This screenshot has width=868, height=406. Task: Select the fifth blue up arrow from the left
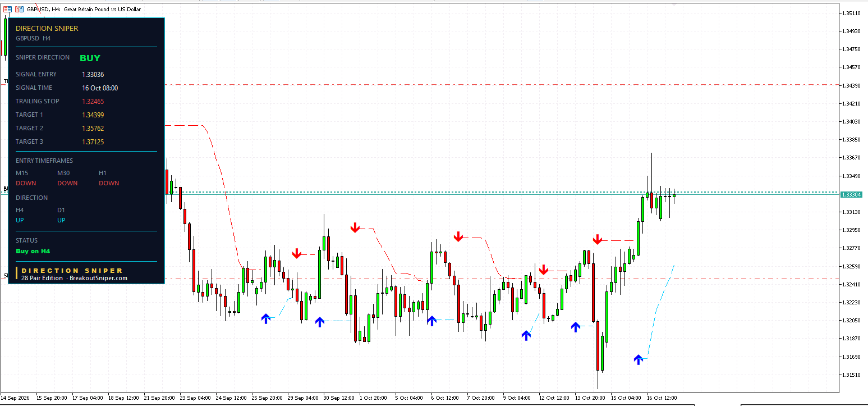coord(575,327)
